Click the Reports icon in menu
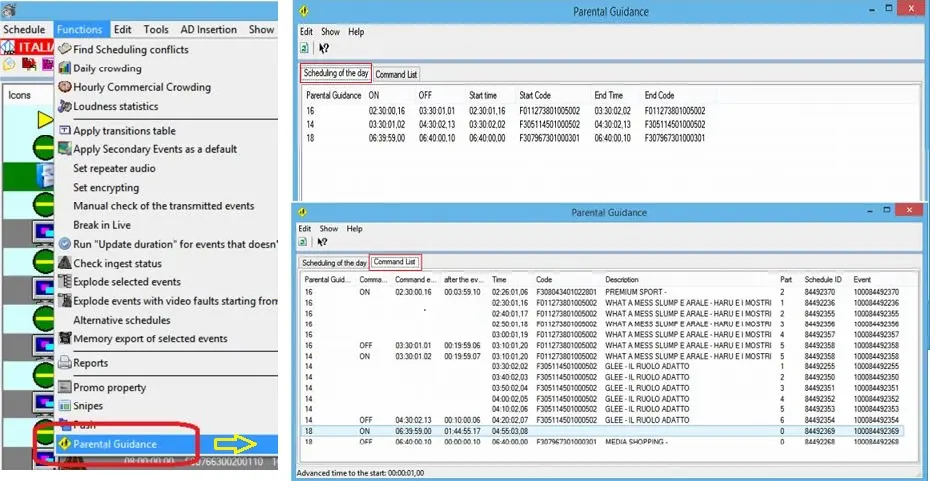This screenshot has width=930, height=481. click(65, 363)
